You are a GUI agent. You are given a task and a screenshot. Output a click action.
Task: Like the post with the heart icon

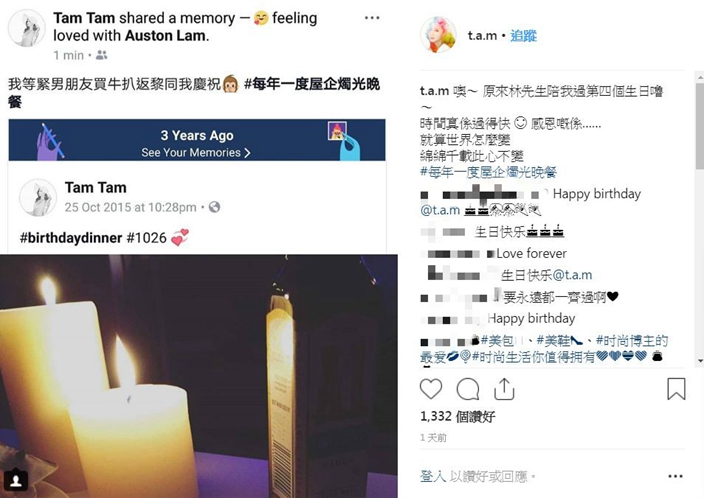tap(431, 389)
